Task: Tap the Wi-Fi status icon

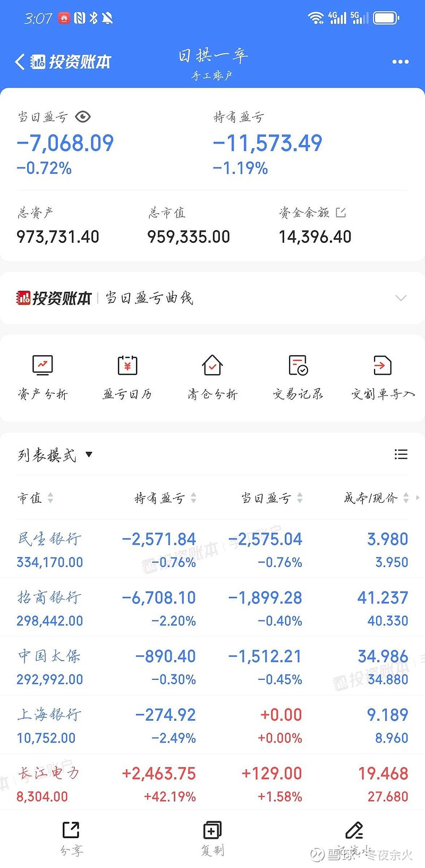Action: 316,18
